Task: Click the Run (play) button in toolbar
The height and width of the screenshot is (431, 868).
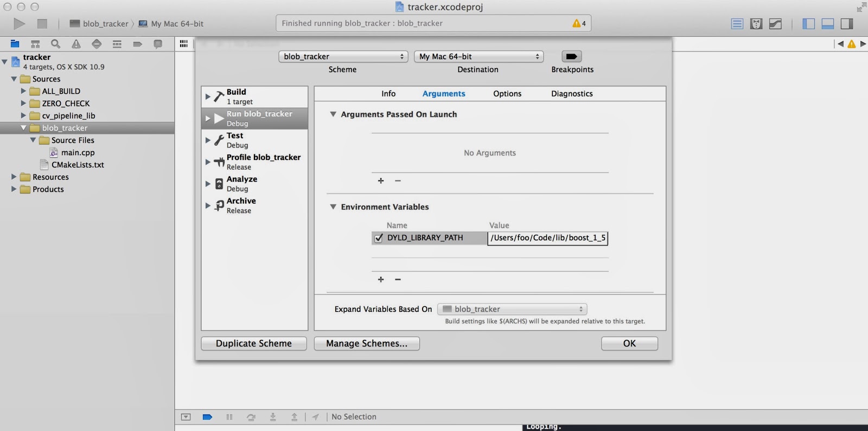Action: click(20, 23)
